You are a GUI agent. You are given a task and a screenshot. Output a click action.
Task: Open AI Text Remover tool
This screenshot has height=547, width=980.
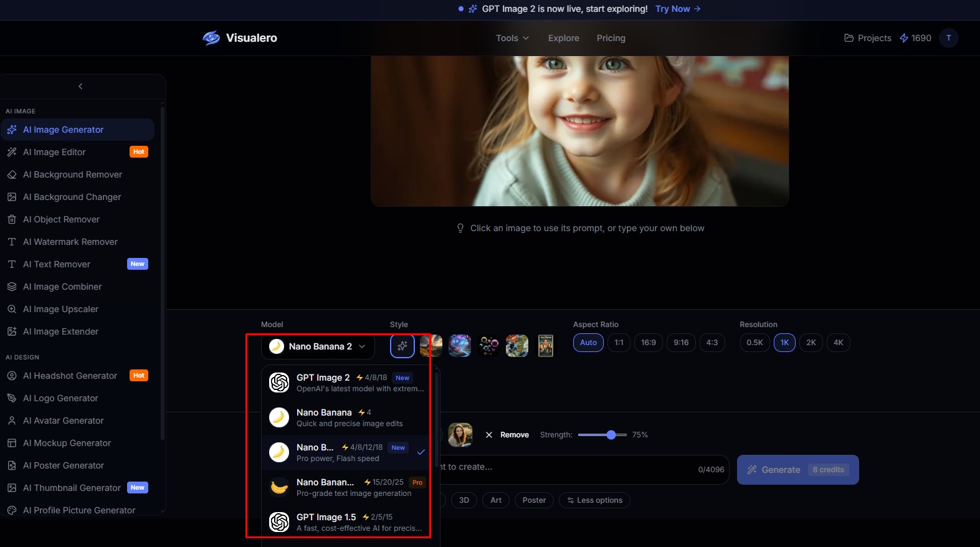(x=77, y=264)
